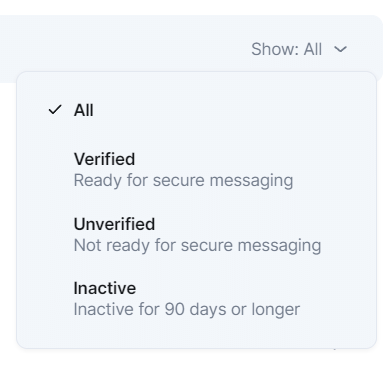This screenshot has height=376, width=389.
Task: Click the word 'Verified' heading
Action: click(x=104, y=159)
